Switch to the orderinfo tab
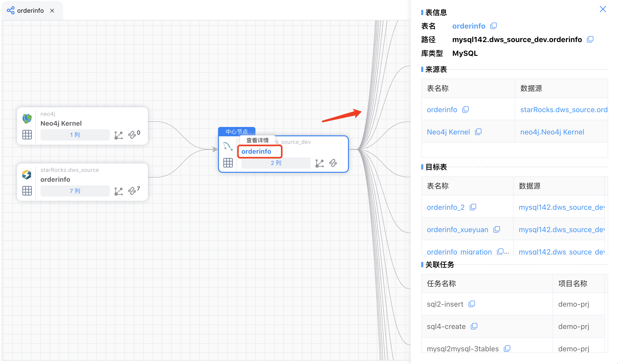Image resolution: width=618 pixels, height=364 pixels. [x=30, y=11]
